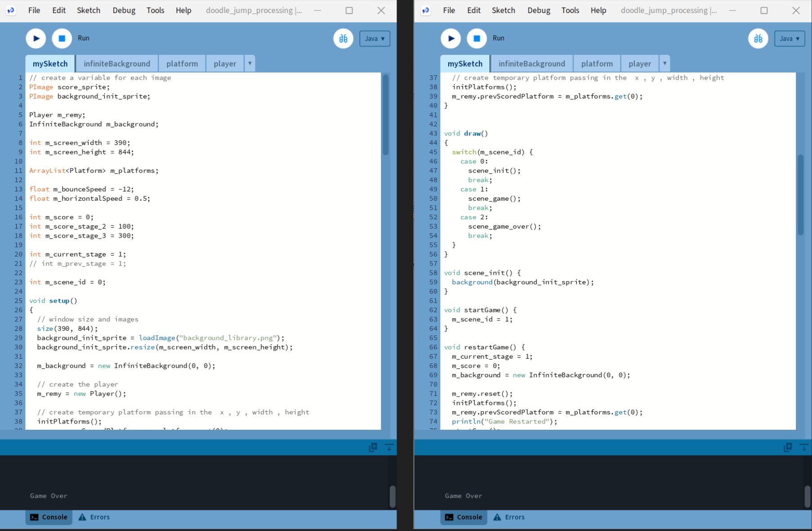Open Edit menu in left window
Screen dimensions: 812x531
click(59, 10)
